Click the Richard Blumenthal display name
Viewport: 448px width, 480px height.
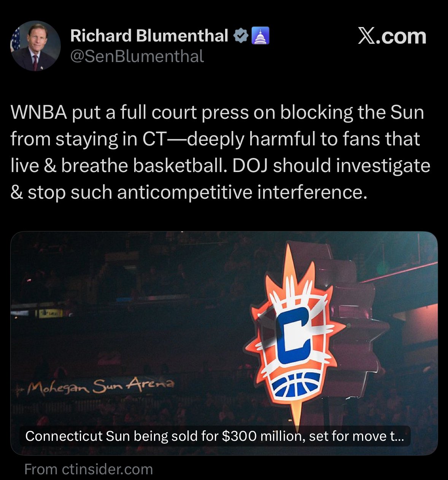tap(149, 36)
